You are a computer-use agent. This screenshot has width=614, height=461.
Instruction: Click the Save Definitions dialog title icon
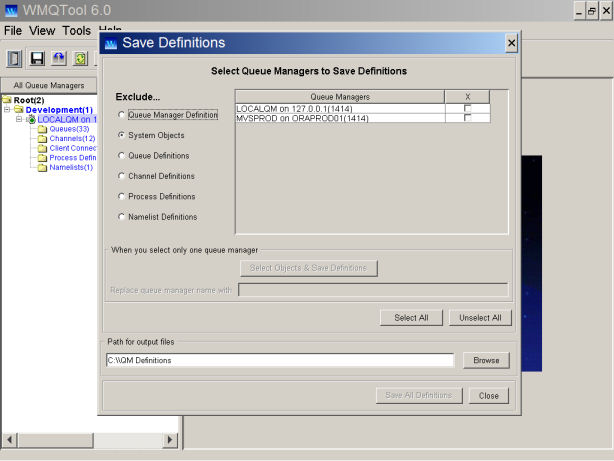coord(111,43)
